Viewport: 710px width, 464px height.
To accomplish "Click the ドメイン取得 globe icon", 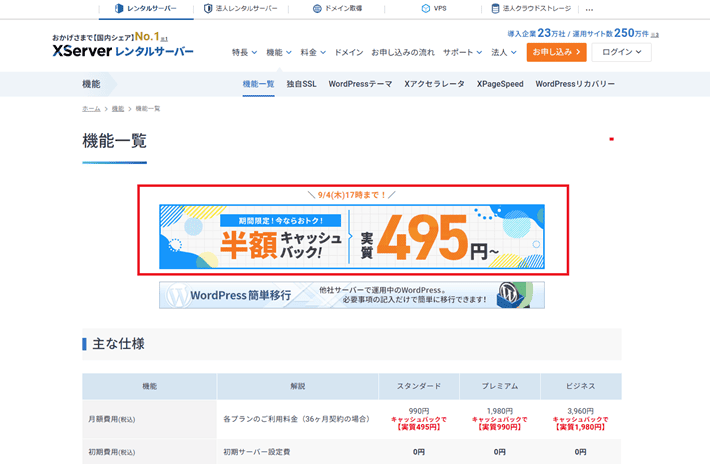I will [317, 8].
